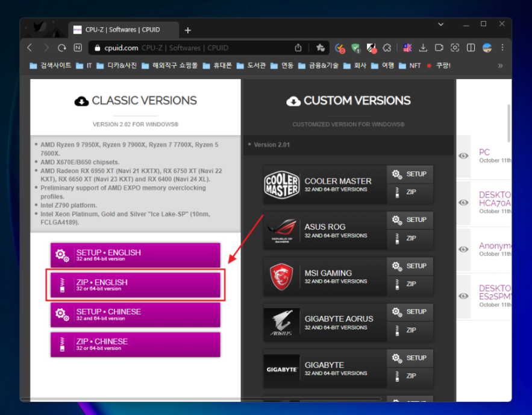Open the 여행 bookmark folder
532x415 pixels.
pyautogui.click(x=383, y=66)
